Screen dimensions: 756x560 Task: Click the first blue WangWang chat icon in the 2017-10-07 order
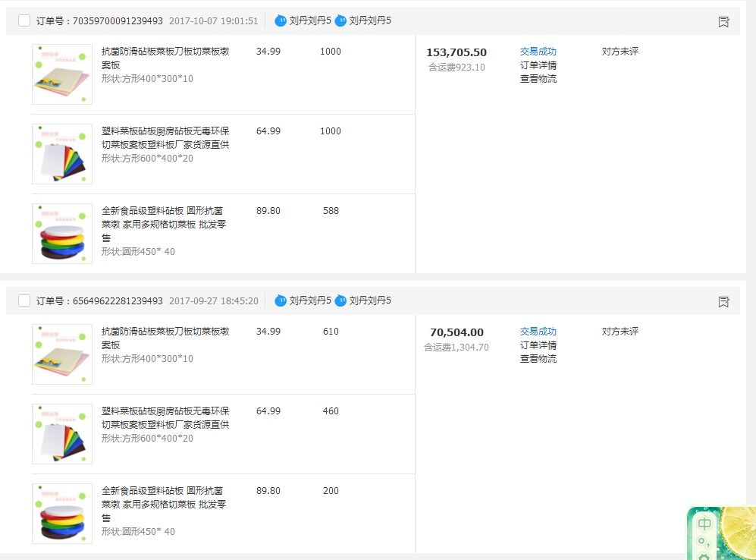point(281,21)
